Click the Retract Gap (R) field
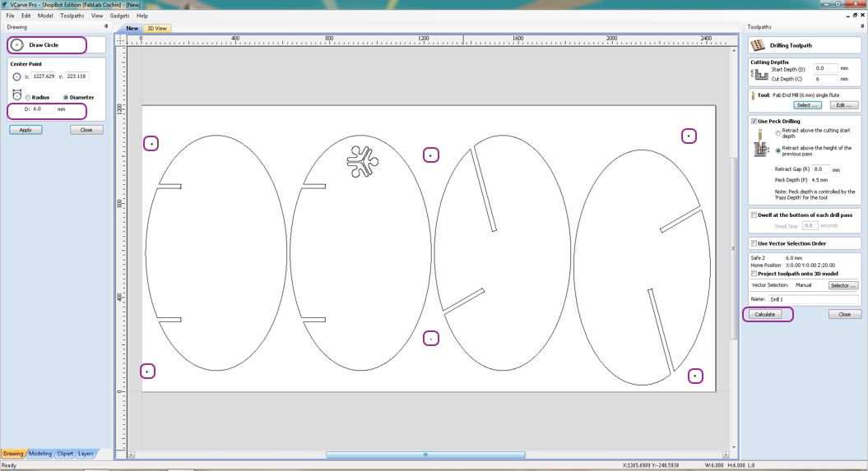Screen dimensions: 868x471 (x=820, y=169)
